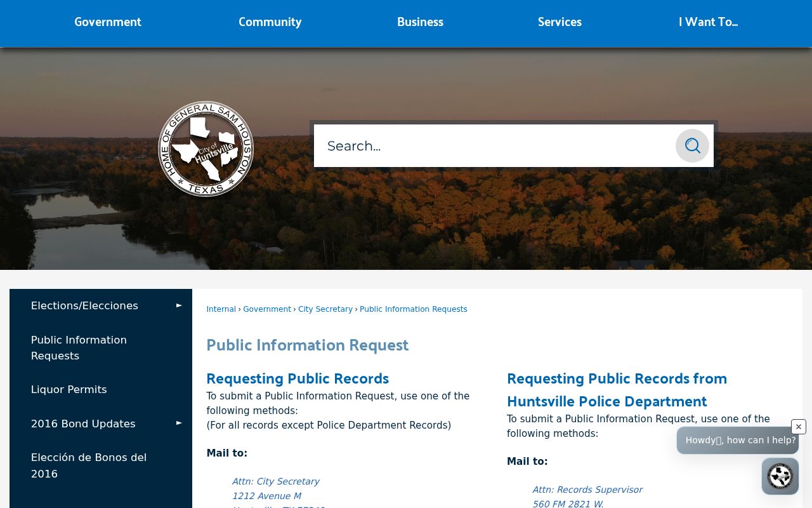Open the chatbot assistant icon
The image size is (812, 508).
point(780,476)
